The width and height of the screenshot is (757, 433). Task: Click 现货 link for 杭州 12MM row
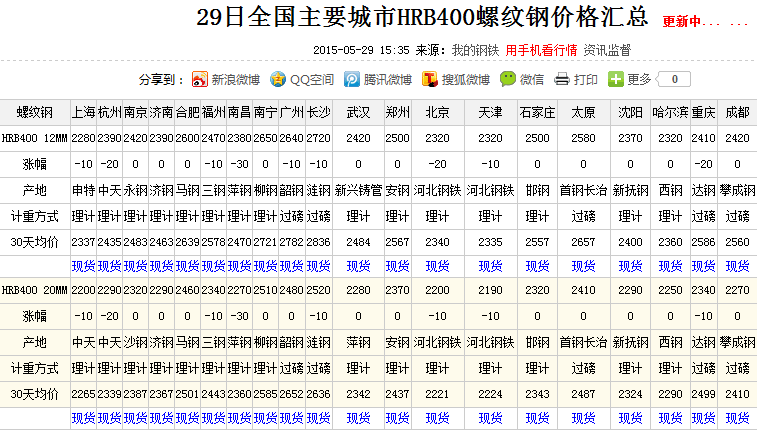click(x=110, y=266)
